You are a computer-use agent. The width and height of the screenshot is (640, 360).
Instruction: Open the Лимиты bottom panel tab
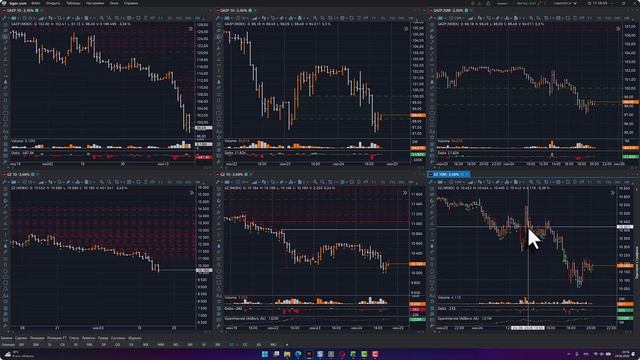(x=88, y=338)
